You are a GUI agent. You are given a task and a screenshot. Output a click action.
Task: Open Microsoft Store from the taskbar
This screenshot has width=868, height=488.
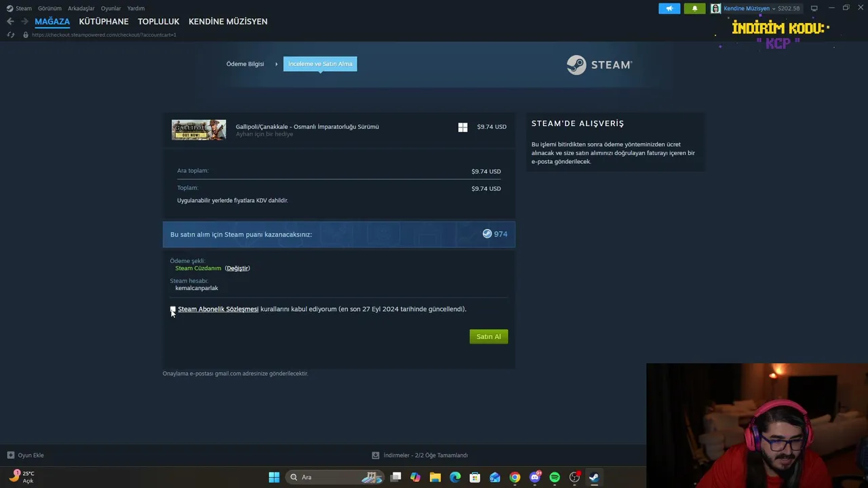[x=475, y=477]
